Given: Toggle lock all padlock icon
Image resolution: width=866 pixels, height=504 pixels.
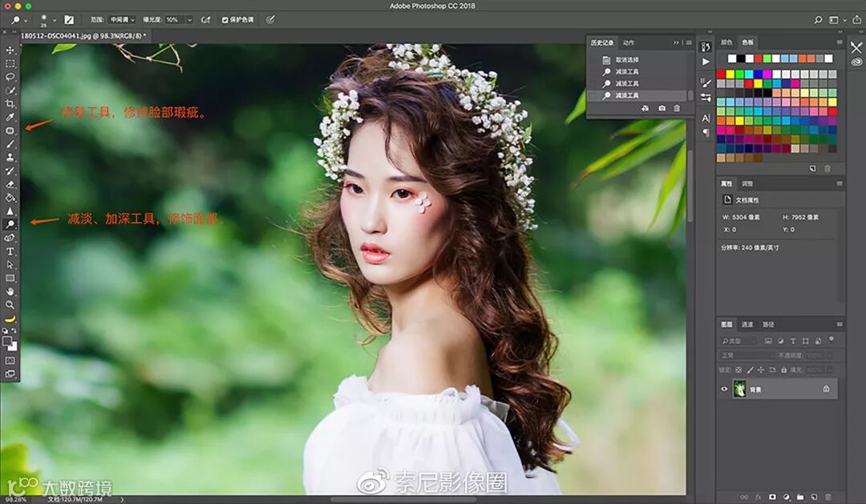Looking at the screenshot, I should 783,370.
